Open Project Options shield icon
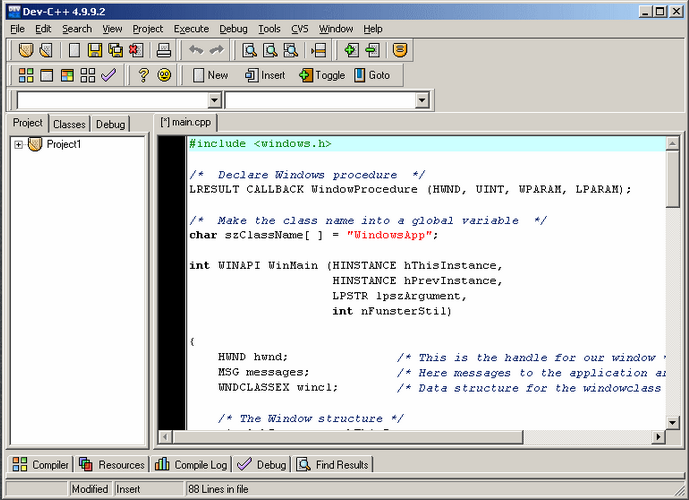The image size is (689, 500). click(400, 51)
